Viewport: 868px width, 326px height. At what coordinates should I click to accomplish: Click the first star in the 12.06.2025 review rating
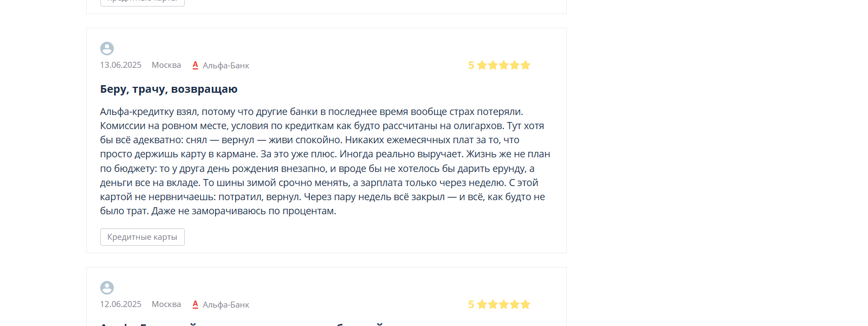[x=482, y=304]
